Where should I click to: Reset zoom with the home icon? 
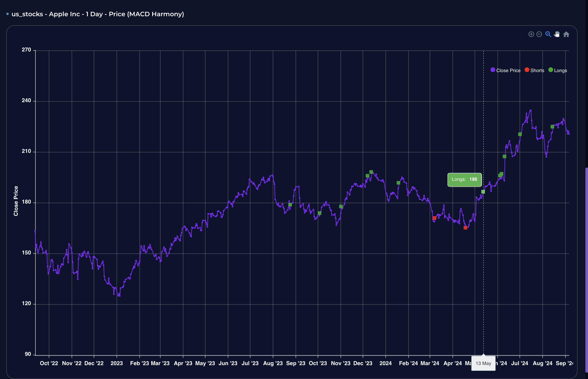[x=566, y=34]
